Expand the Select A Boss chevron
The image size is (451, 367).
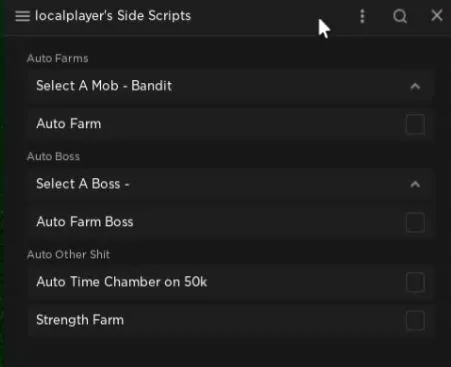tap(415, 184)
